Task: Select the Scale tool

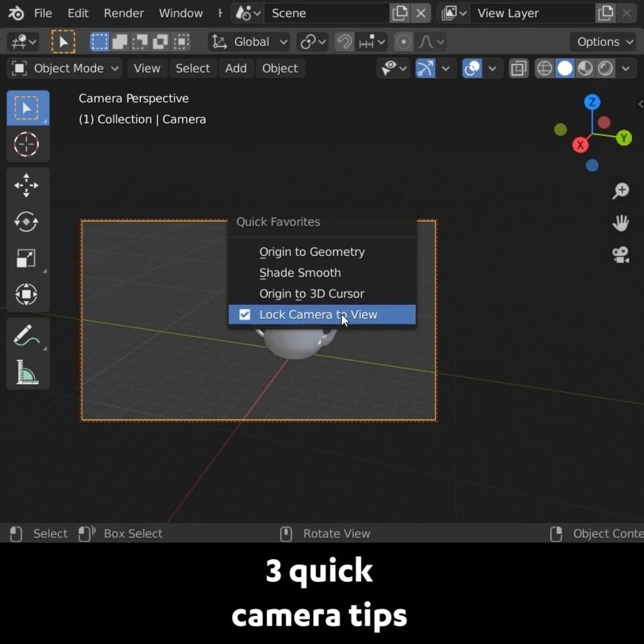Action: coord(26,258)
